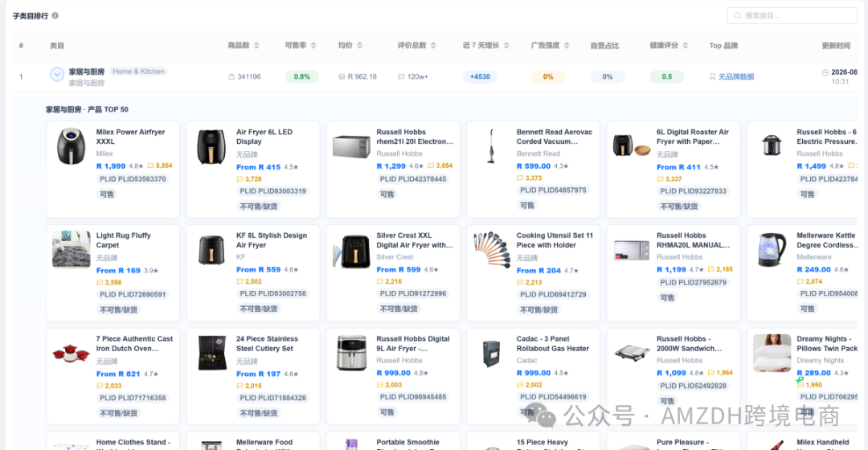Open Bennett Read Aerovac vacuum image

(x=492, y=146)
